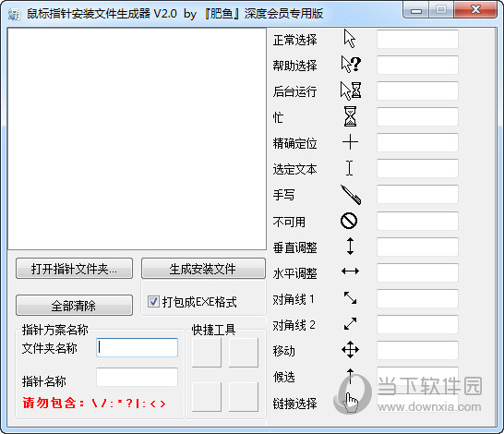This screenshot has height=434, width=504.
Task: Minimize the window
Action: coord(416,10)
